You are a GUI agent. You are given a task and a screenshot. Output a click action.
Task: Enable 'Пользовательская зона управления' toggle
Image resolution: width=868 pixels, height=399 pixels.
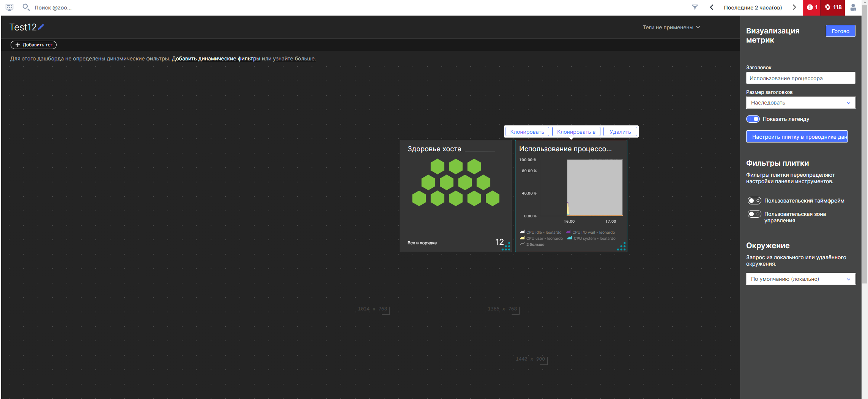(754, 214)
